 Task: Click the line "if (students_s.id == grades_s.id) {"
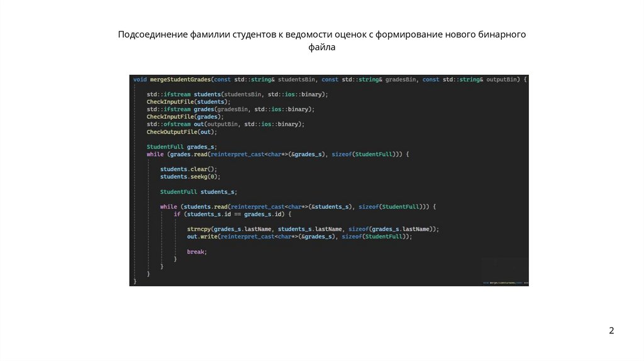(232, 214)
